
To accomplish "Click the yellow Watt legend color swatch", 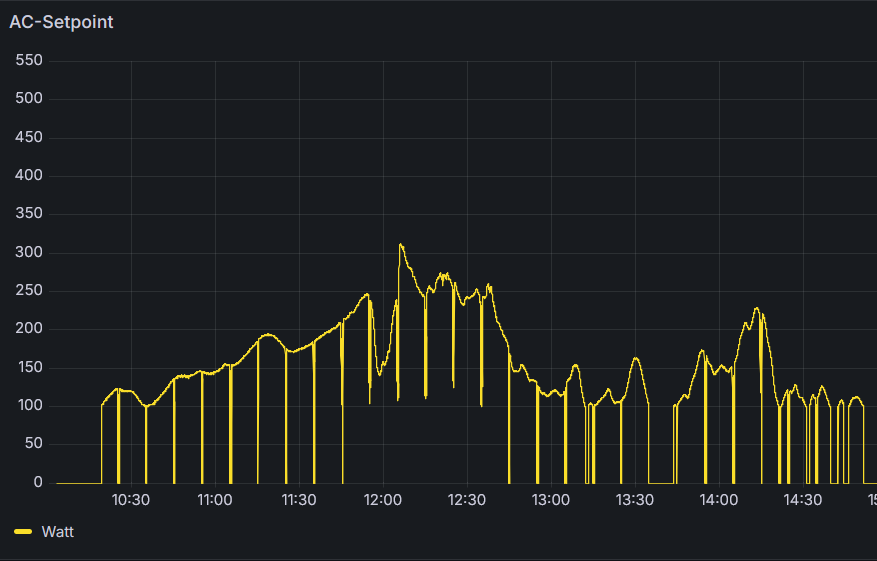I will pyautogui.click(x=23, y=532).
